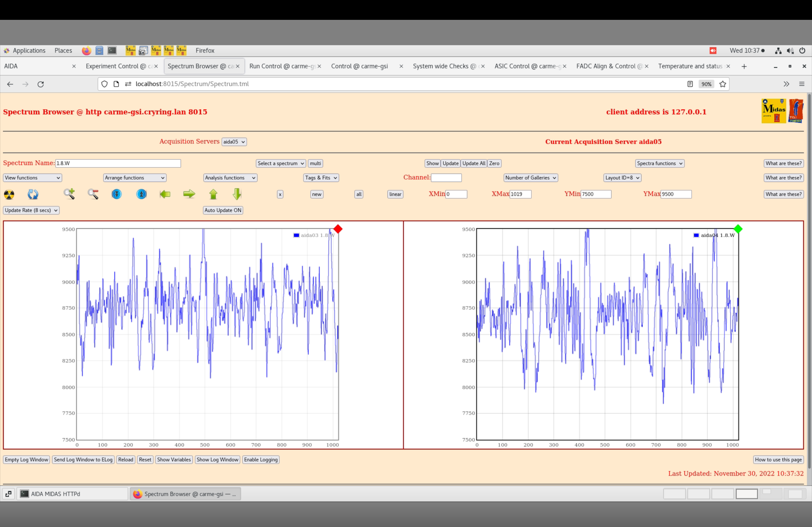Click the Show Log Window button
The width and height of the screenshot is (812, 527).
(217, 459)
